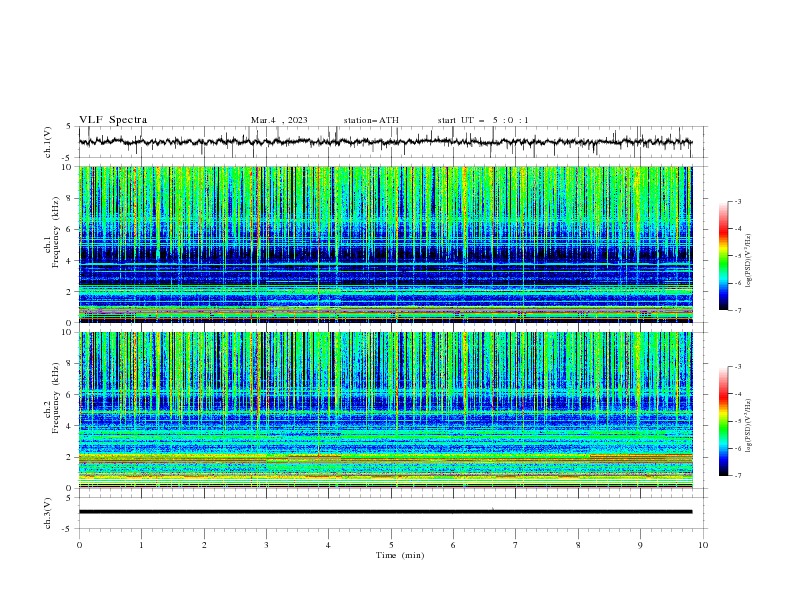The width and height of the screenshot is (792, 612).
Task: Click the ch.2 spectrogram color scale bar
Action: (724, 421)
